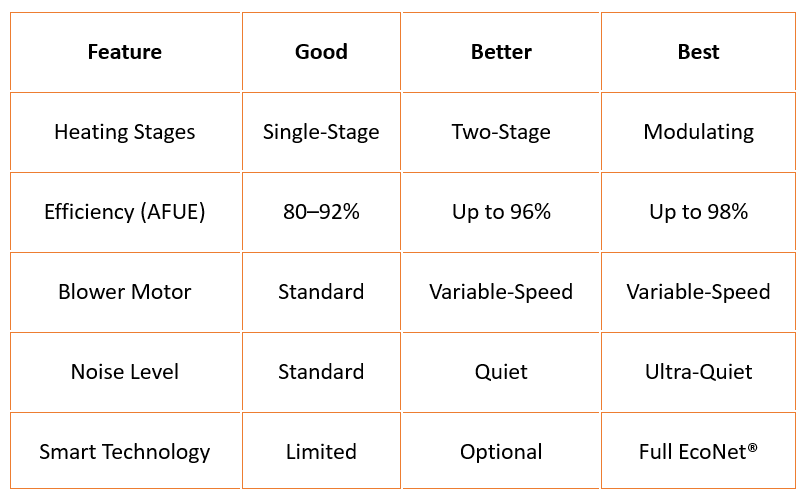Select the Optional cell
Viewport: 805px width, 499px height.
[501, 452]
